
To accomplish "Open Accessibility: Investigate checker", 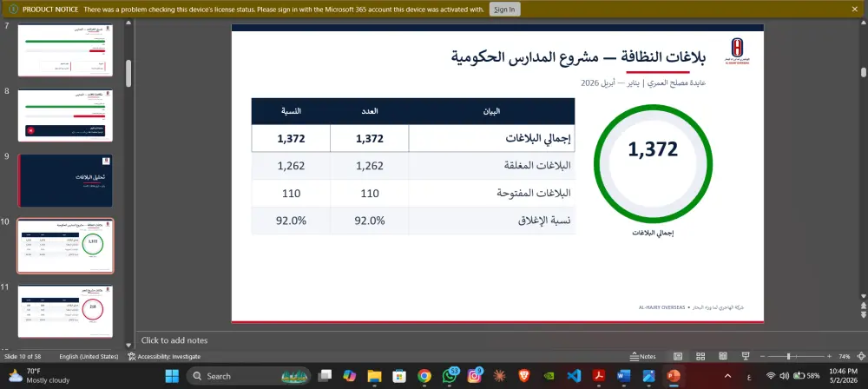I will 164,356.
